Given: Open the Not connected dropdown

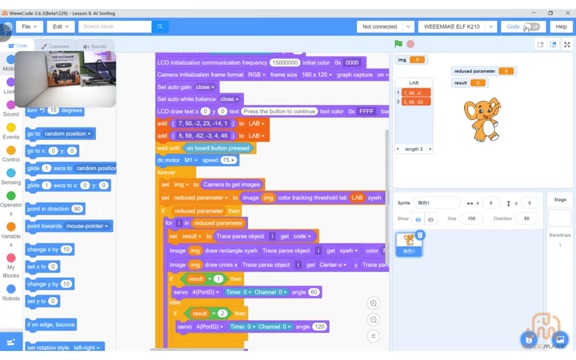Looking at the screenshot, I should tap(385, 26).
